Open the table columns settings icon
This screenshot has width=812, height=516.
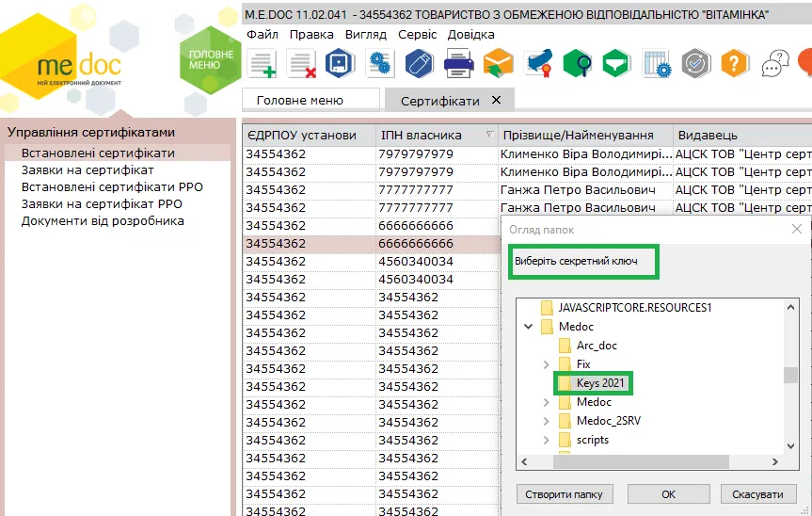coord(657,64)
